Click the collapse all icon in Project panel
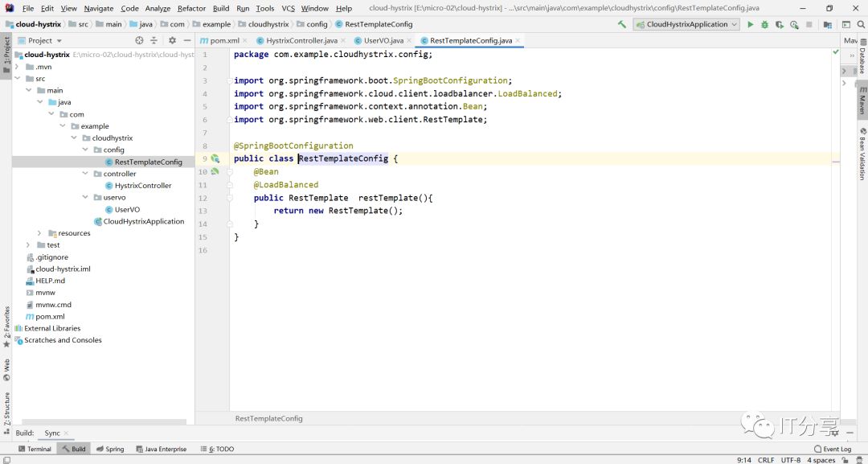Screen dimensions: 868x464 [154, 40]
